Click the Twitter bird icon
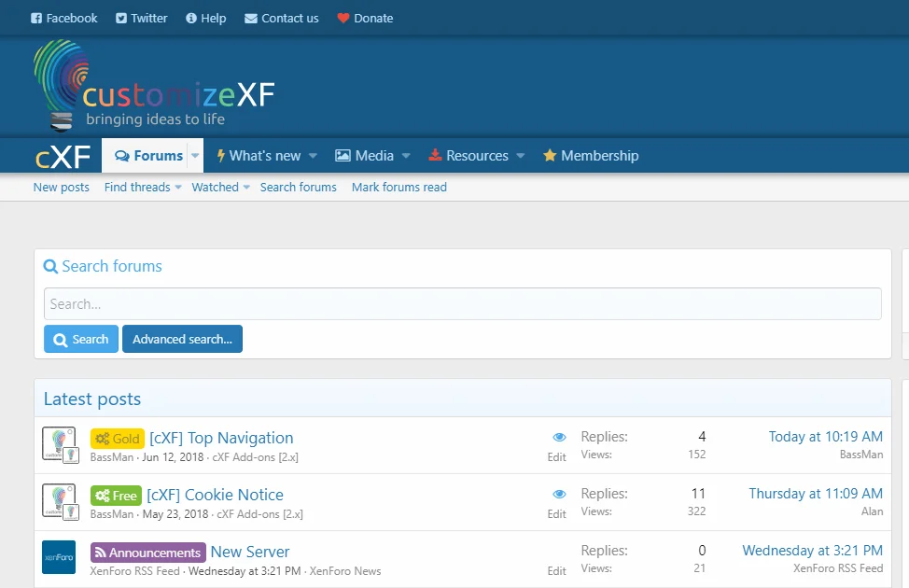 coord(121,19)
